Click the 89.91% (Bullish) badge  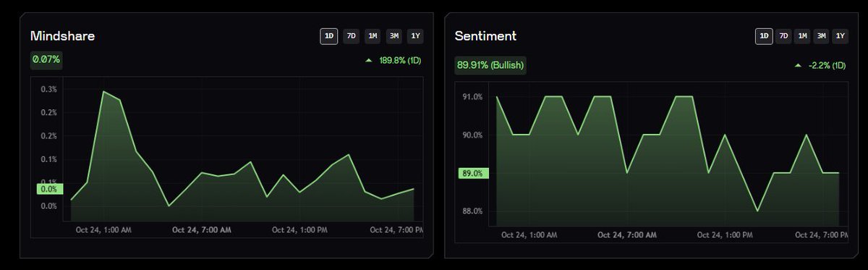coord(490,65)
